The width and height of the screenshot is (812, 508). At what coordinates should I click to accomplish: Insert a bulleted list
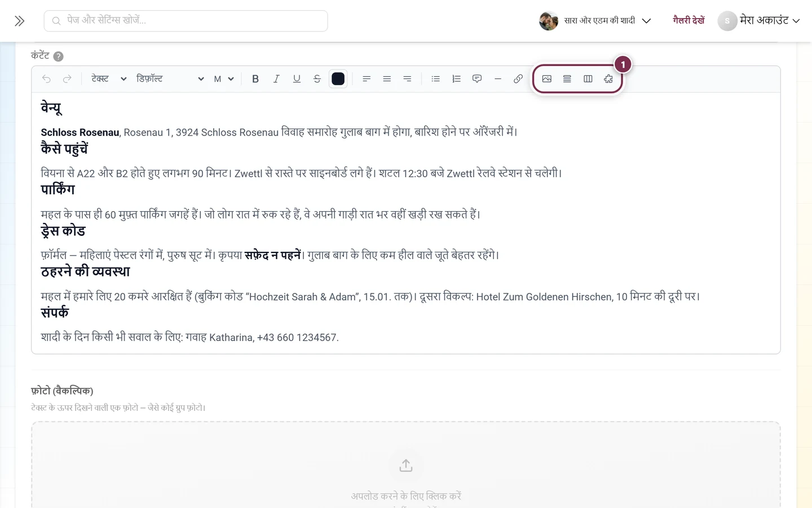coord(435,79)
